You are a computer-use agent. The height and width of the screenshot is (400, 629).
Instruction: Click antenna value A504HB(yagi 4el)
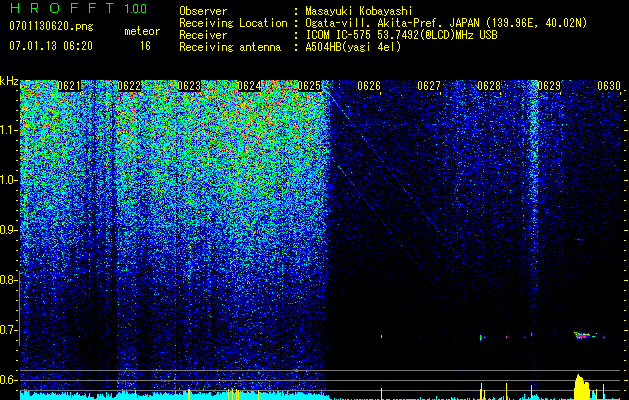[x=353, y=47]
